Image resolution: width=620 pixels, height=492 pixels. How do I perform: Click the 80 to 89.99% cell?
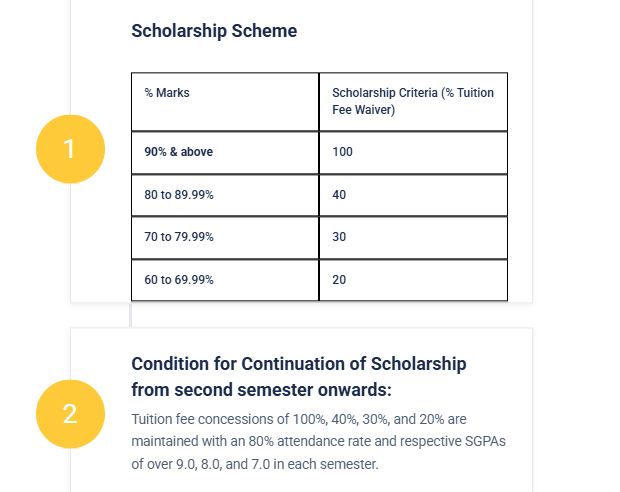coord(225,195)
